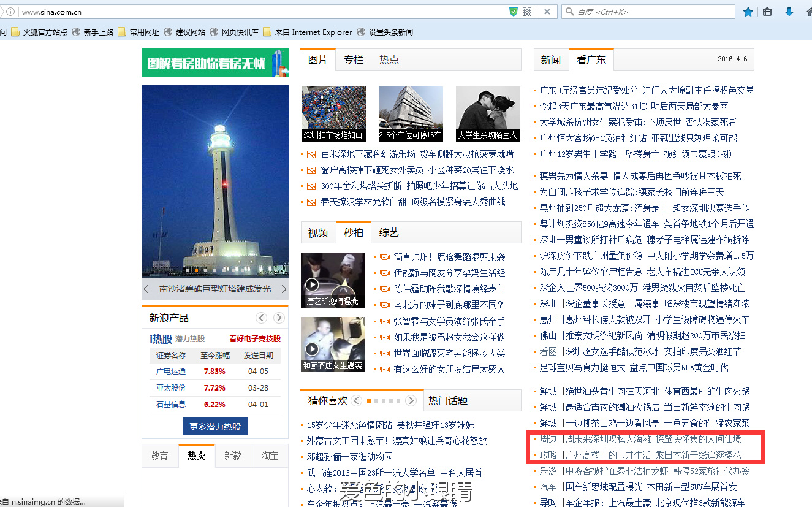This screenshot has height=507, width=812.
Task: Open the downloads arrow icon
Action: (x=789, y=12)
